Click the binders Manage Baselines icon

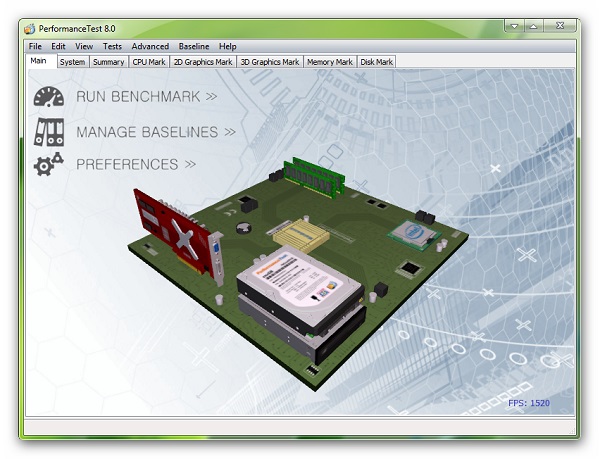[49, 132]
